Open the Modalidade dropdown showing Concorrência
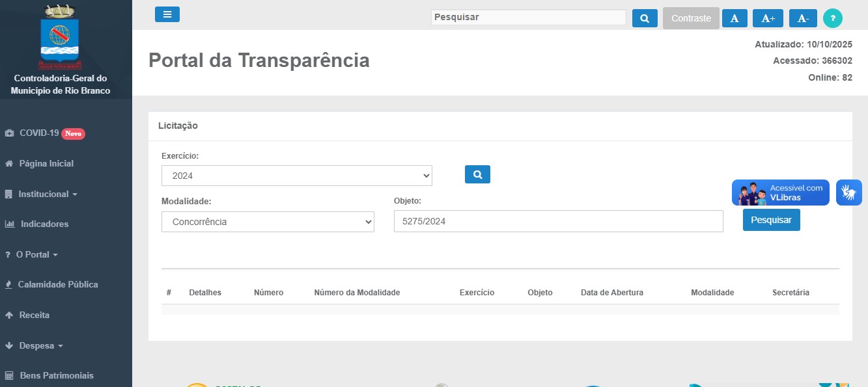868x387 pixels. click(268, 222)
